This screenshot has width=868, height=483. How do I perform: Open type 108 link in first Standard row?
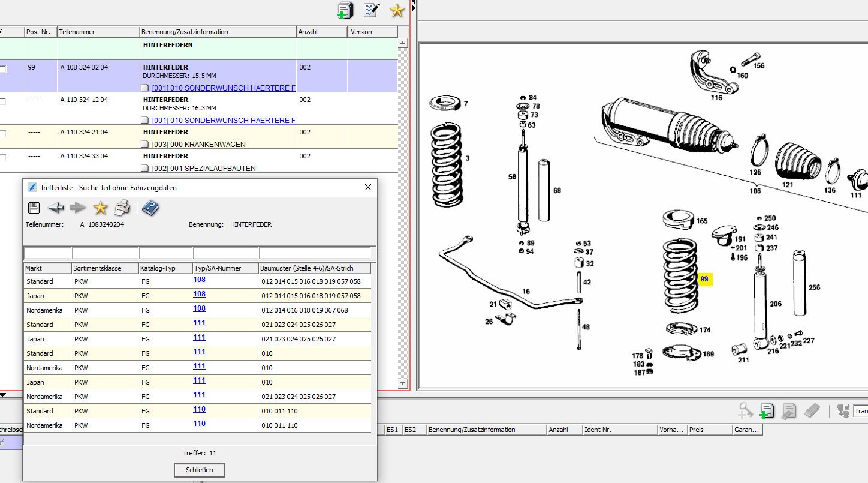[x=199, y=280]
